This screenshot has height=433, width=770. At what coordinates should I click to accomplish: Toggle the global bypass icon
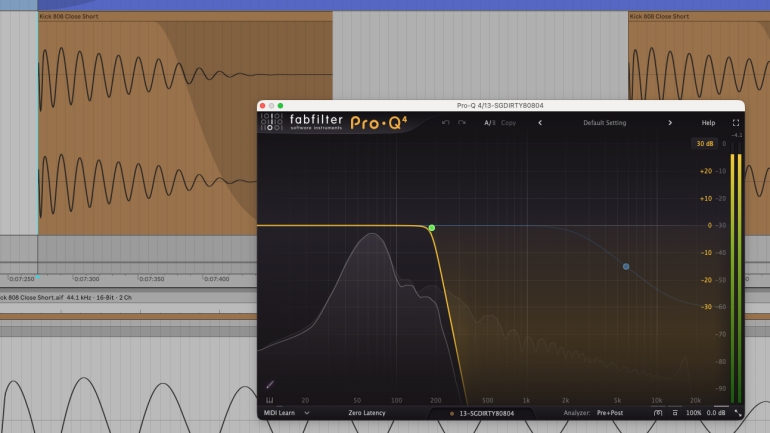pyautogui.click(x=675, y=413)
